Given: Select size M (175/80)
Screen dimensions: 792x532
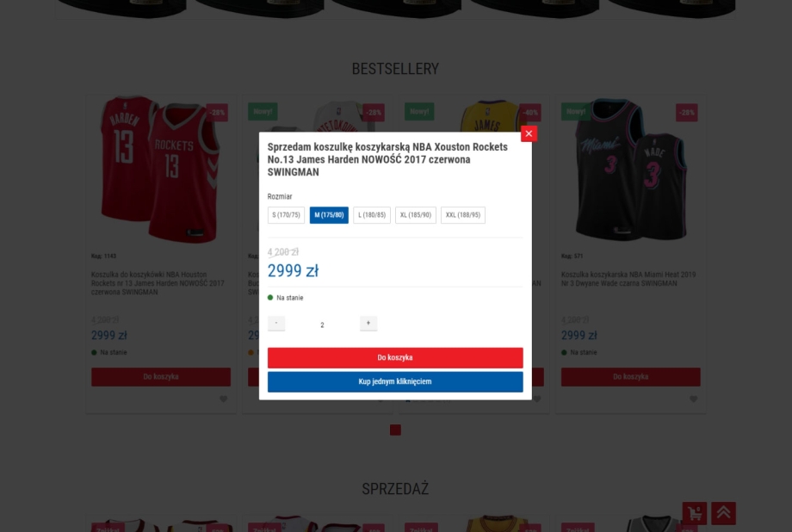Looking at the screenshot, I should [329, 214].
